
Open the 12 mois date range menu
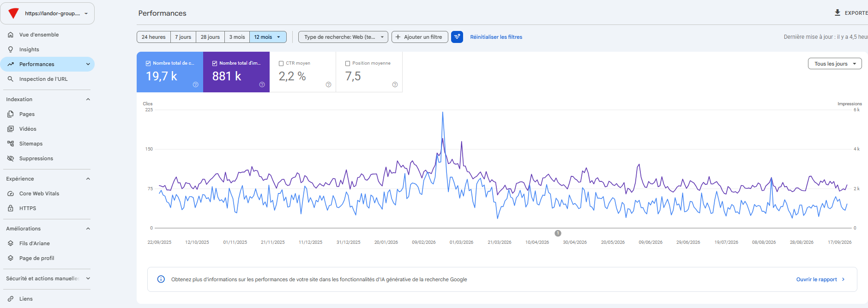[x=268, y=37]
